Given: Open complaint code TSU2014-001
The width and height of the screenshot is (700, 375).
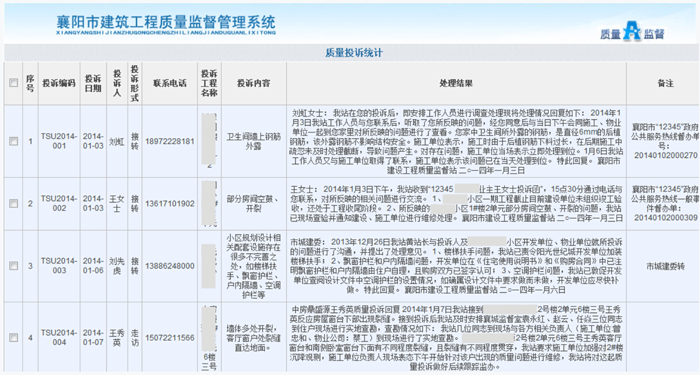Looking at the screenshot, I should 59,141.
